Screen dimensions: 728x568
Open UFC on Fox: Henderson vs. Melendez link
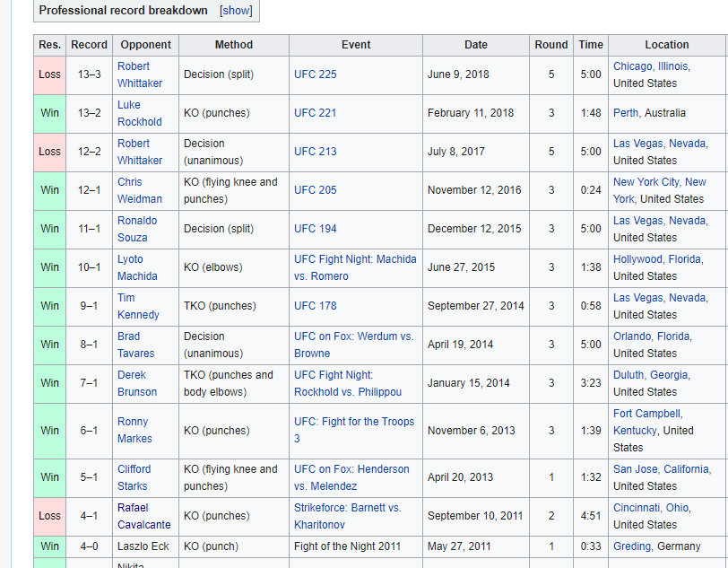pos(351,478)
